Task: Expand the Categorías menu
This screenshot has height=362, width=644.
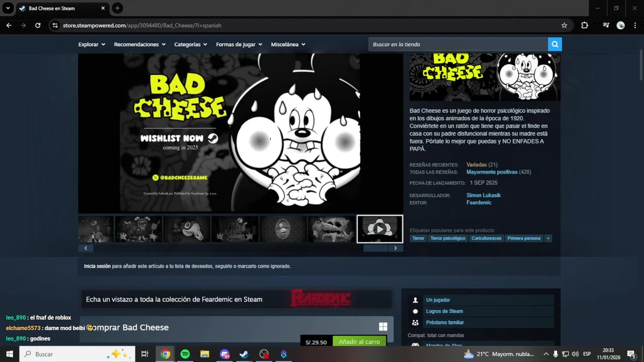Action: [x=191, y=44]
